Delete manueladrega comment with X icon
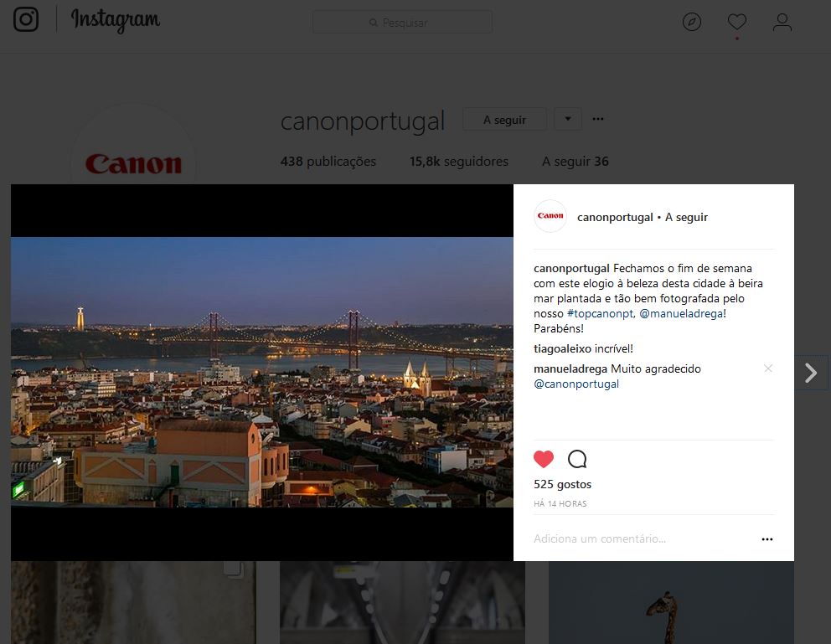Image resolution: width=831 pixels, height=644 pixels. click(x=768, y=368)
